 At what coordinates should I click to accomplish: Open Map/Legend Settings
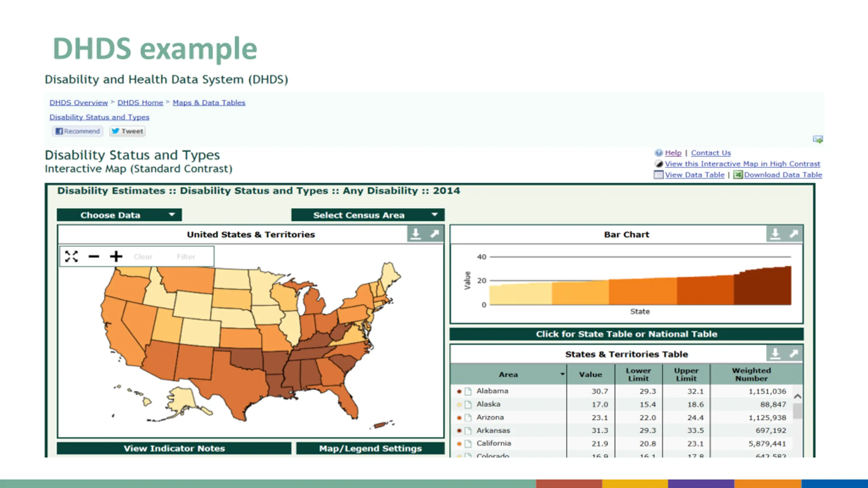370,448
